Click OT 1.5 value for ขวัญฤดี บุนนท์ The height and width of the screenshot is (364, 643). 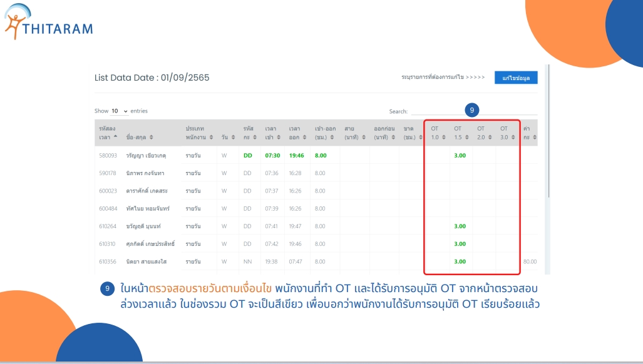pyautogui.click(x=460, y=226)
